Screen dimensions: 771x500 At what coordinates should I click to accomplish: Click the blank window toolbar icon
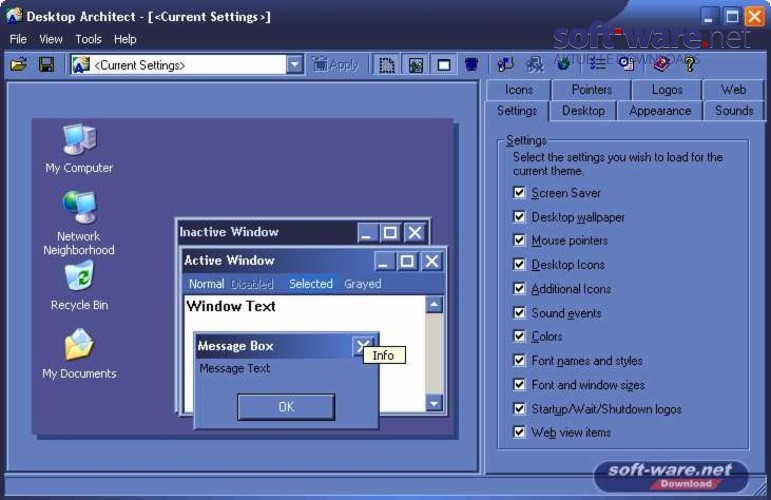tap(444, 65)
